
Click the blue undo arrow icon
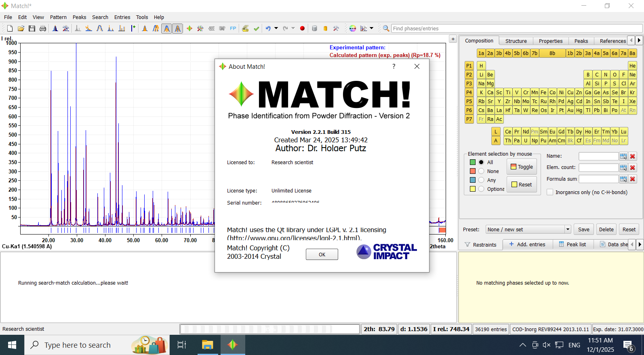point(268,28)
